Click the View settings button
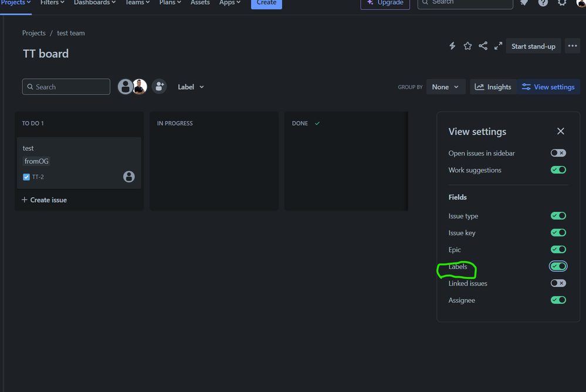Viewport: 586px width, 392px height. pos(548,87)
